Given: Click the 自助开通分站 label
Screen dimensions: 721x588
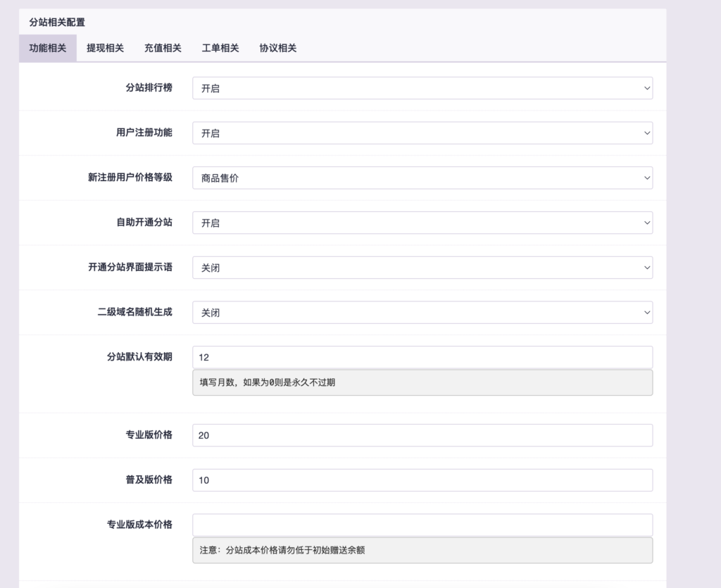Looking at the screenshot, I should (x=144, y=222).
